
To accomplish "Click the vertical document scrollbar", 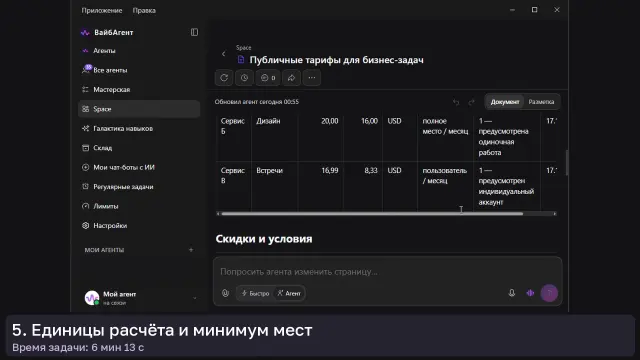I will (567, 162).
